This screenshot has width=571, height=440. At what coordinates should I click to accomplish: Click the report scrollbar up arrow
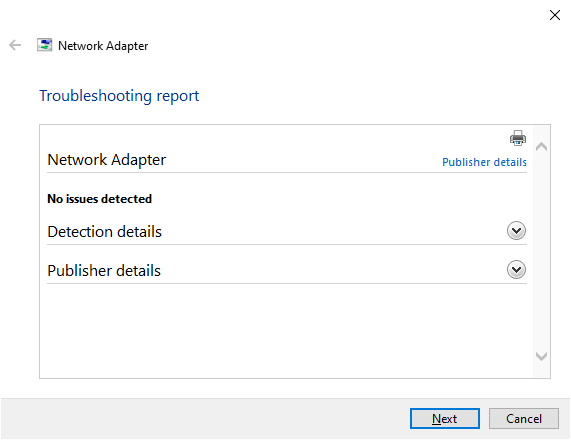542,147
